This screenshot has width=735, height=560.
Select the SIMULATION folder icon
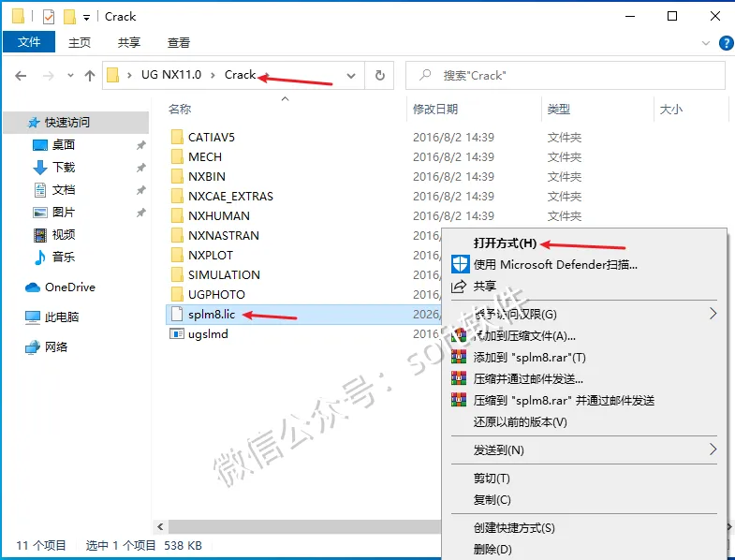177,274
